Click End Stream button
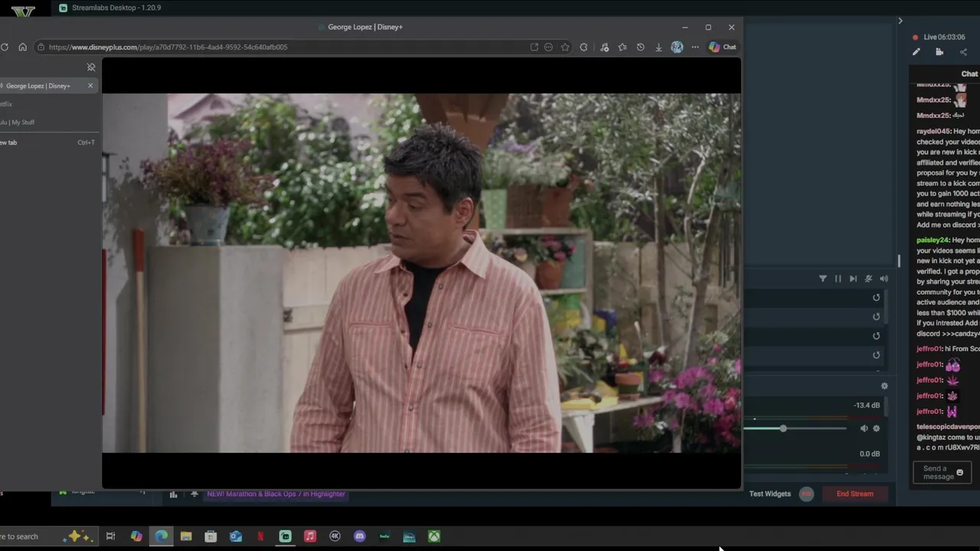The height and width of the screenshot is (551, 980). pos(854,494)
